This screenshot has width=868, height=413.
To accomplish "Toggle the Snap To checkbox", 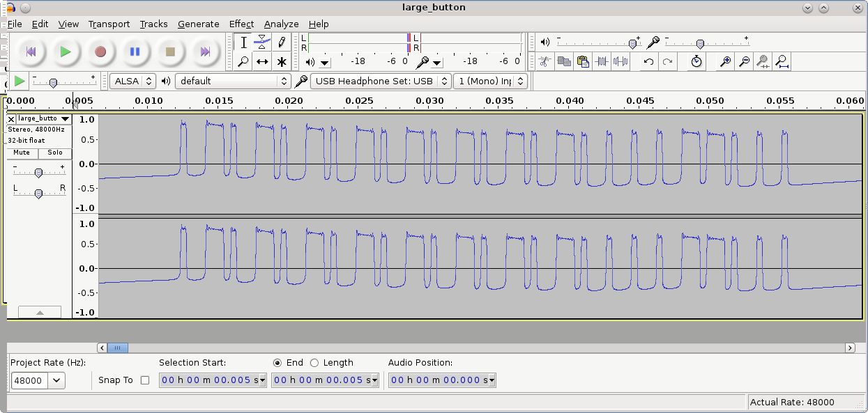I will [145, 380].
